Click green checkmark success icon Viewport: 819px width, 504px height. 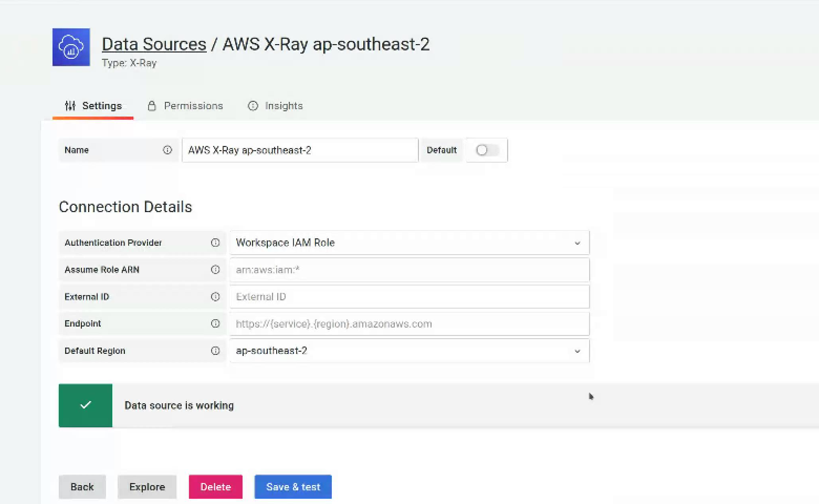pyautogui.click(x=86, y=405)
